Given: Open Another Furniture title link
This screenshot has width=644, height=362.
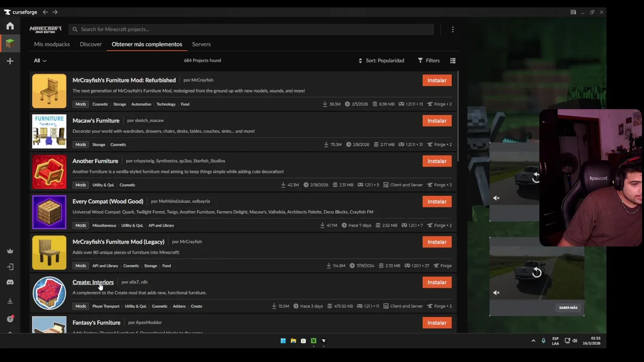Looking at the screenshot, I should tap(95, 161).
